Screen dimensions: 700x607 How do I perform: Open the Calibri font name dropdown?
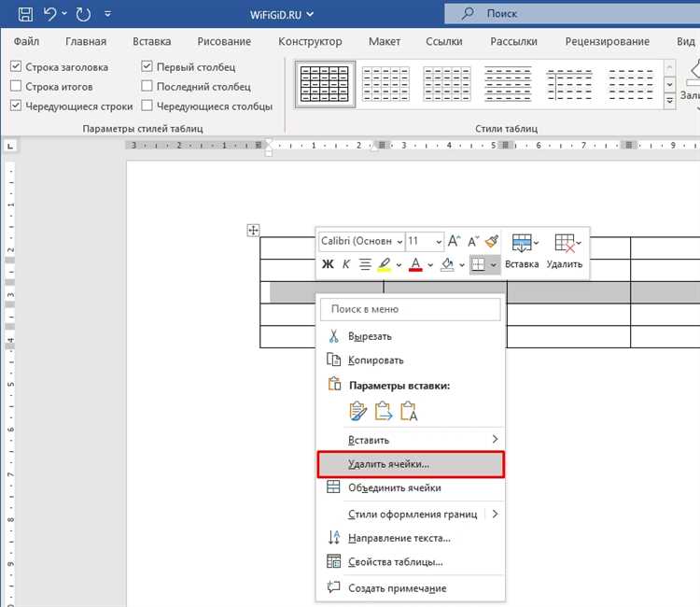tap(399, 242)
